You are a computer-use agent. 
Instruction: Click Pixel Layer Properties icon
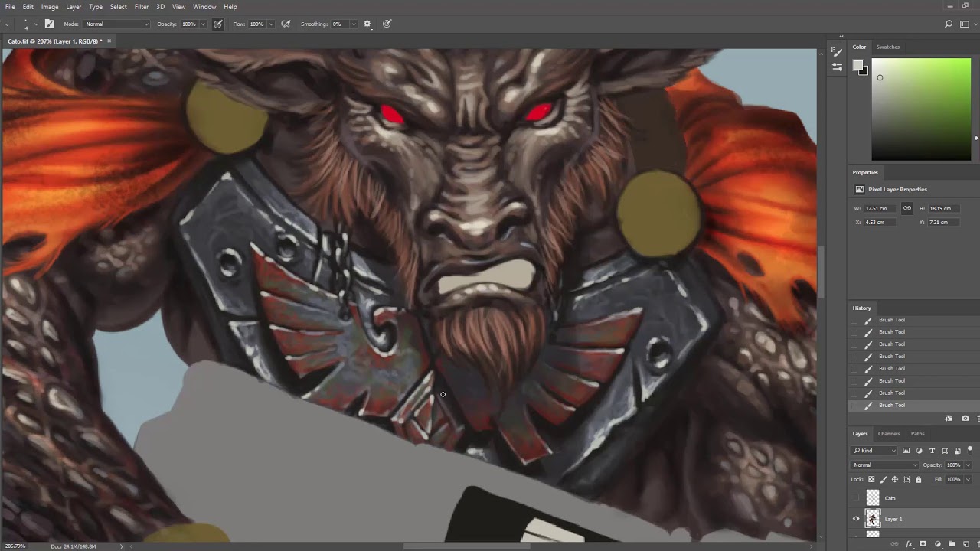(860, 189)
